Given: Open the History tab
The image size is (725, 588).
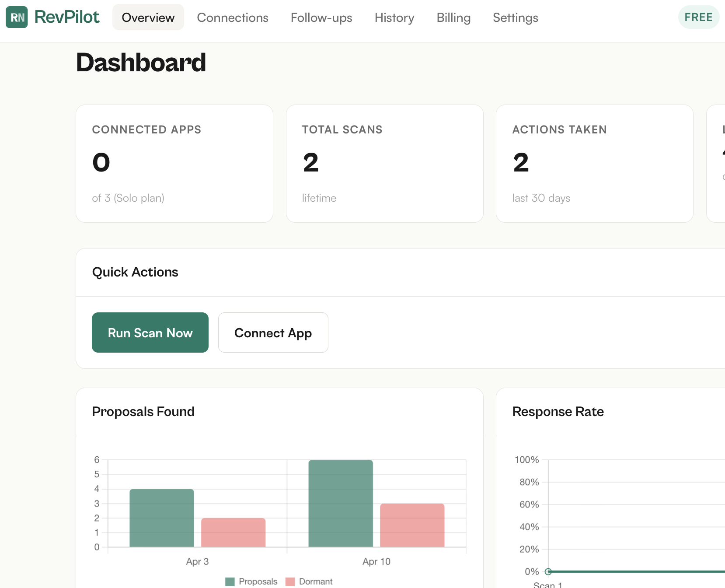Looking at the screenshot, I should 394,17.
